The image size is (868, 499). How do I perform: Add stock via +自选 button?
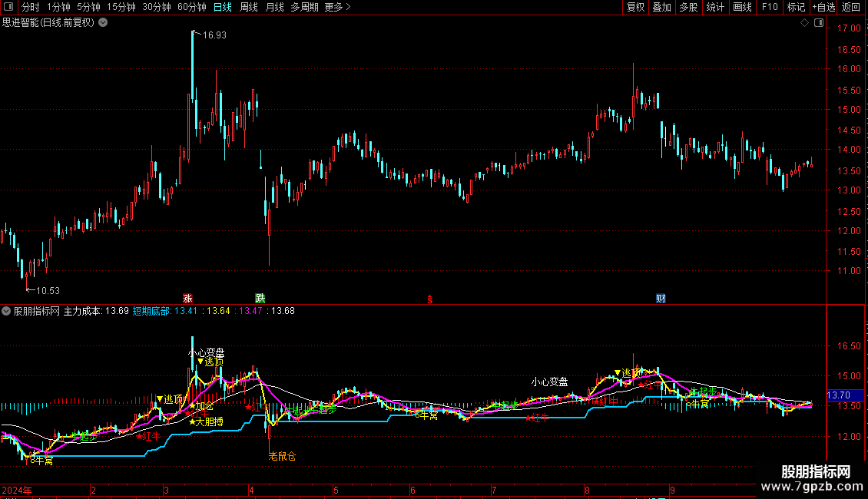tap(823, 8)
